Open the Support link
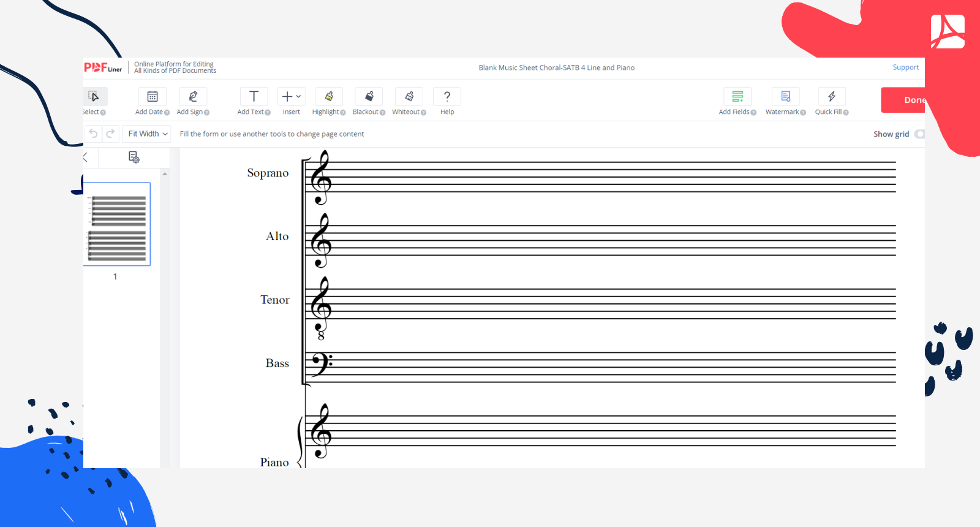The image size is (980, 527). (905, 67)
